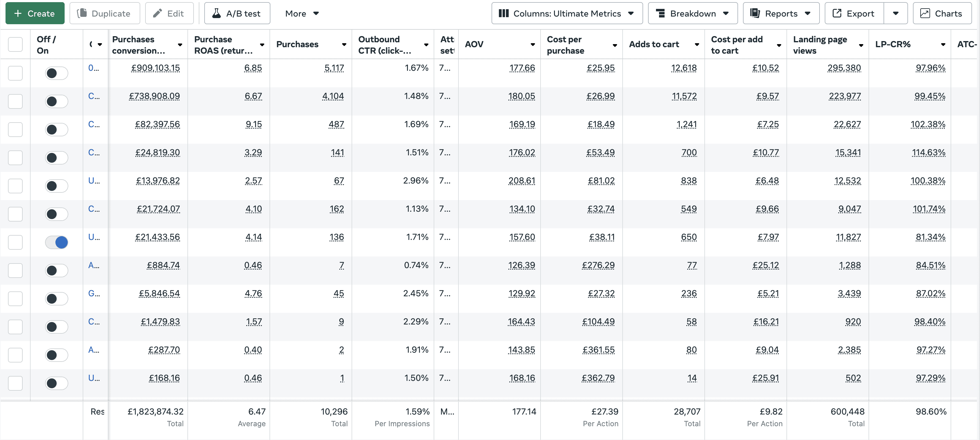Open LP-CR% column menu arrow
Screen dimensions: 980x440
pos(943,45)
